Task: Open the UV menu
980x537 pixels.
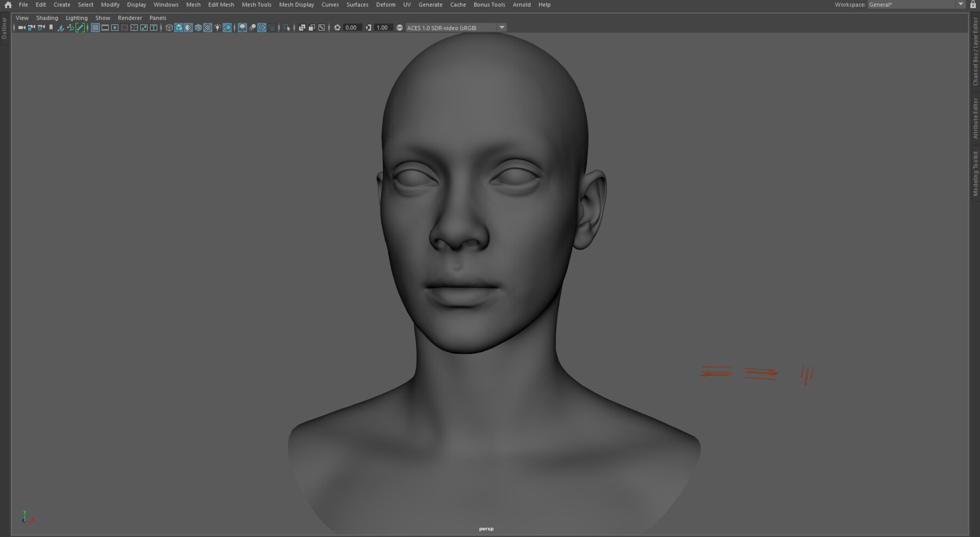Action: 407,4
